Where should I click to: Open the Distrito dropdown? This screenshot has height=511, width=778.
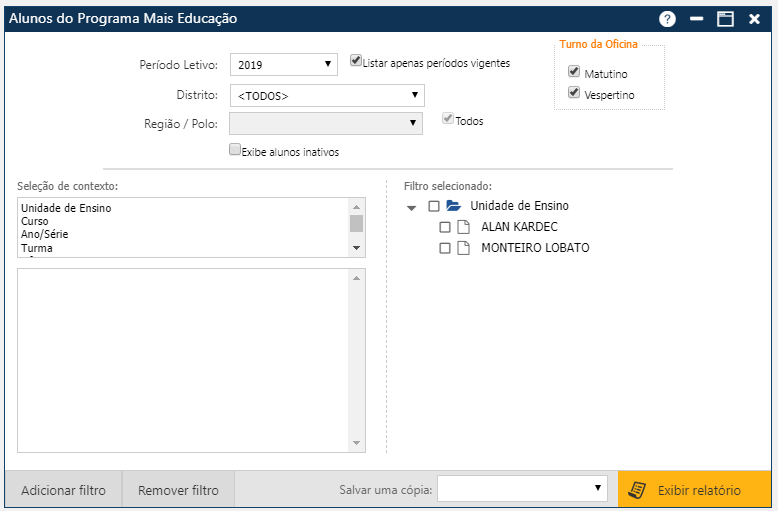click(327, 96)
